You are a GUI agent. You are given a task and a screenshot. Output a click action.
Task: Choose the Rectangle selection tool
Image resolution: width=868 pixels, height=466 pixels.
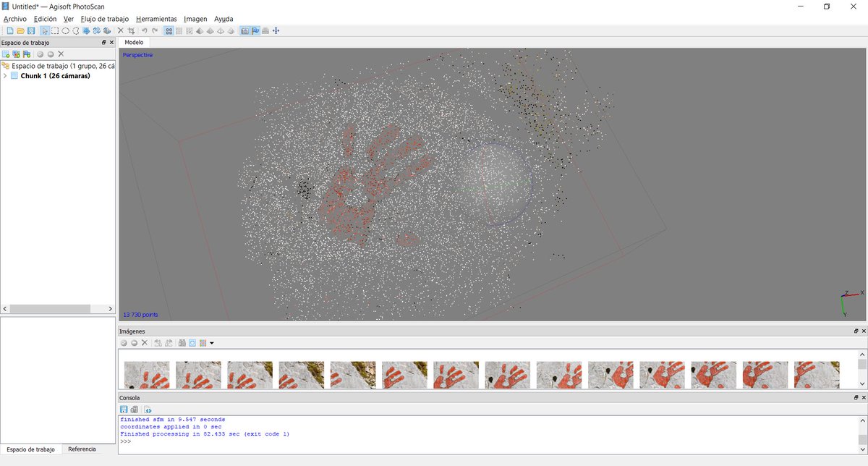[55, 31]
